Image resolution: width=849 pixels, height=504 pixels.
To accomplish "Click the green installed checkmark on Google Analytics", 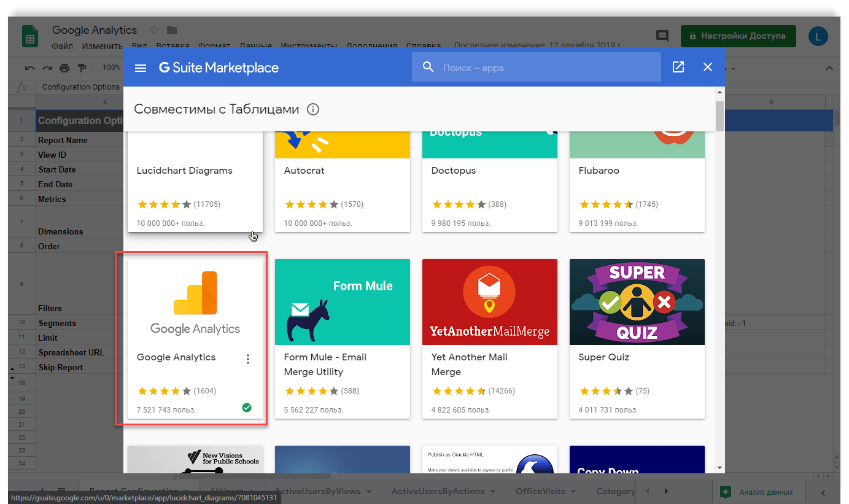I will point(247,407).
